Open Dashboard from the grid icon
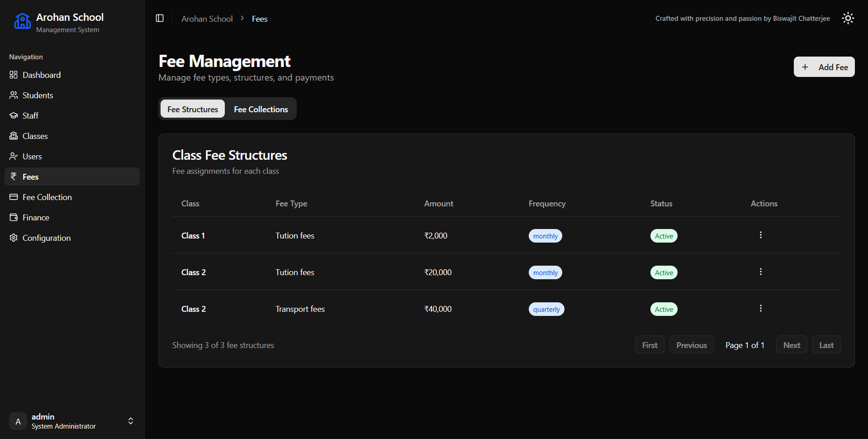This screenshot has width=868, height=439. tap(14, 75)
